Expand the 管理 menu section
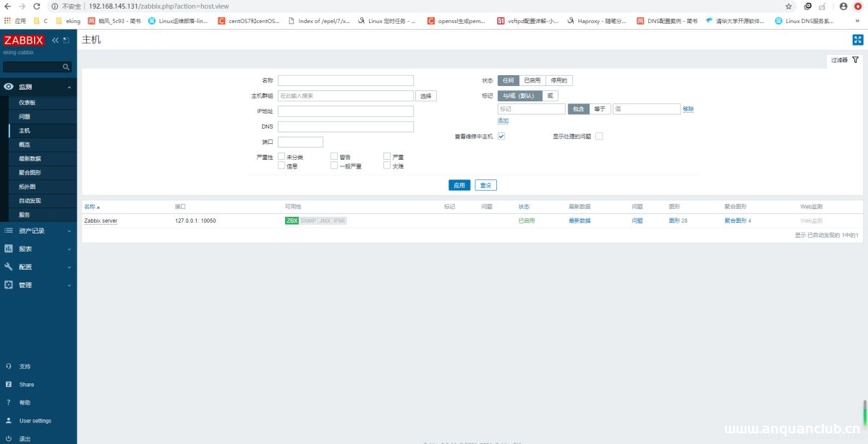Screen dimensions: 868x444 [38, 285]
